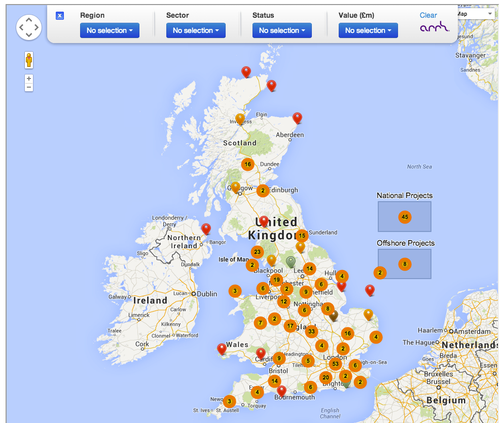This screenshot has height=423, width=504.
Task: Open the Value (£m) filter dropdown
Action: (368, 30)
